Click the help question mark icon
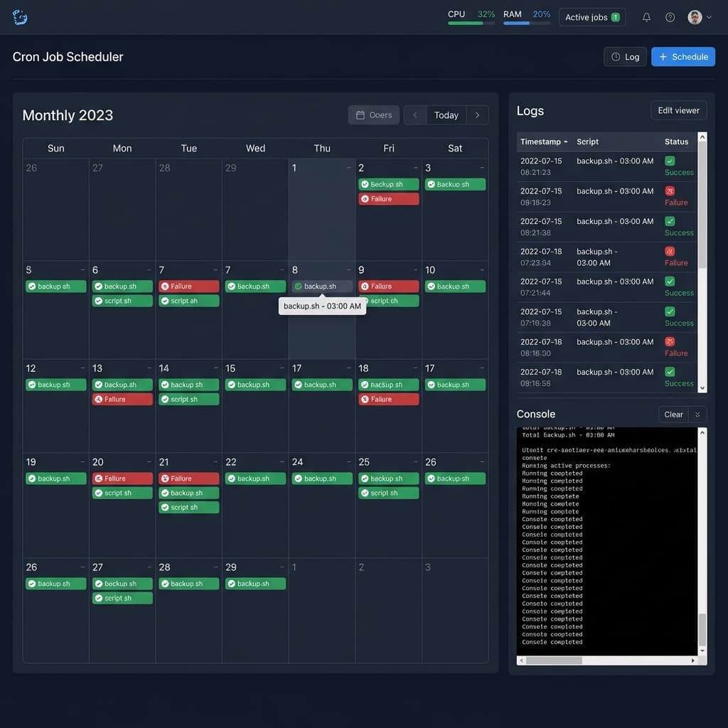The width and height of the screenshot is (728, 728). click(670, 17)
